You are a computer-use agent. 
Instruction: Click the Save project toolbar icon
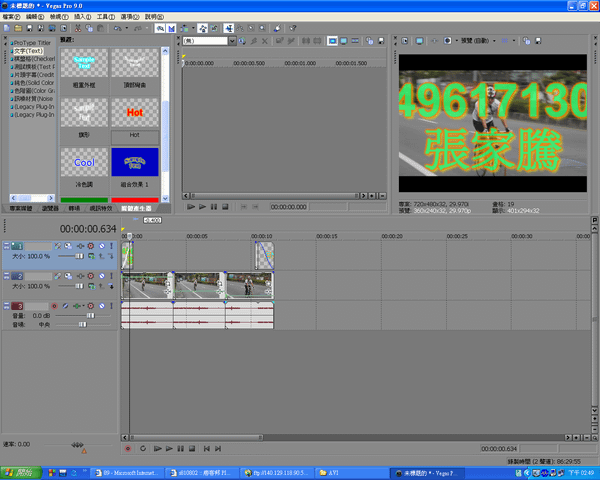click(x=29, y=28)
